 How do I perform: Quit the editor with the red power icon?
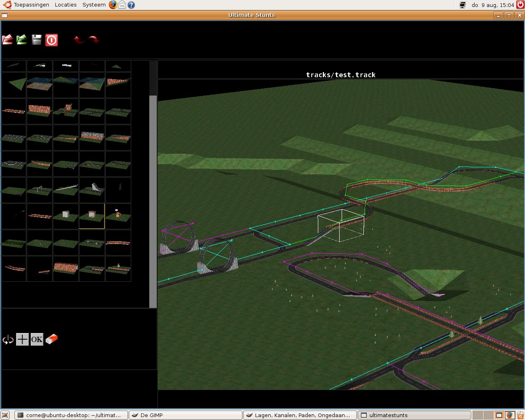click(x=51, y=40)
